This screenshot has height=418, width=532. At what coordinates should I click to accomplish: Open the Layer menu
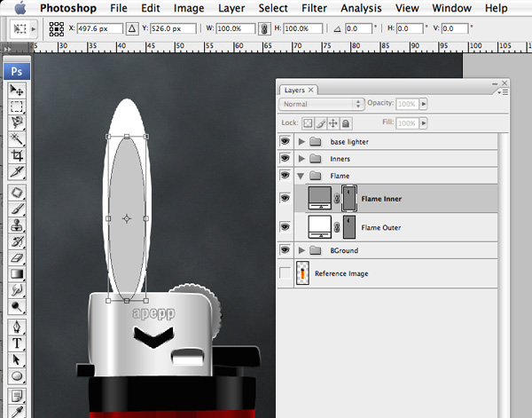(231, 8)
